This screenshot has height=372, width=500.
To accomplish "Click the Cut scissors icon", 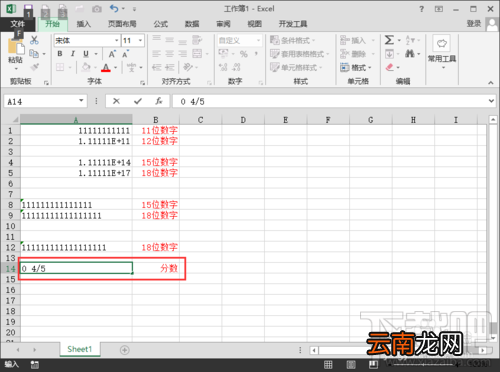I will coord(34,40).
